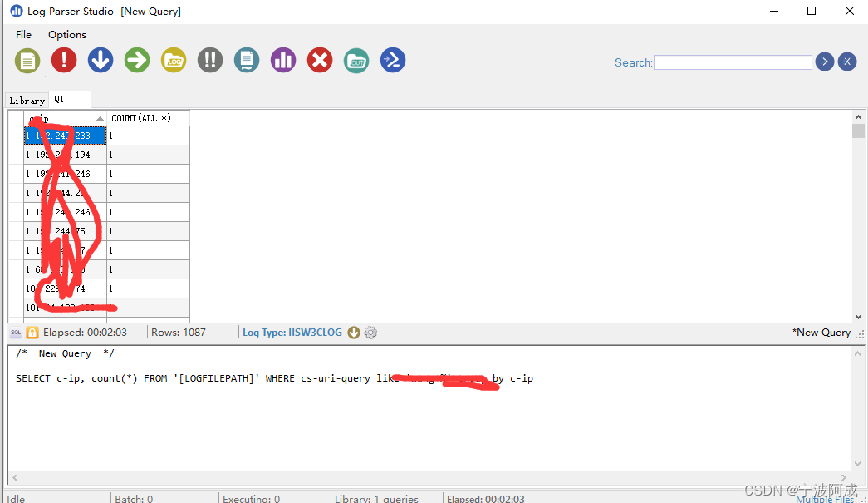Click into the Search input field
The width and height of the screenshot is (868, 503).
tap(733, 62)
